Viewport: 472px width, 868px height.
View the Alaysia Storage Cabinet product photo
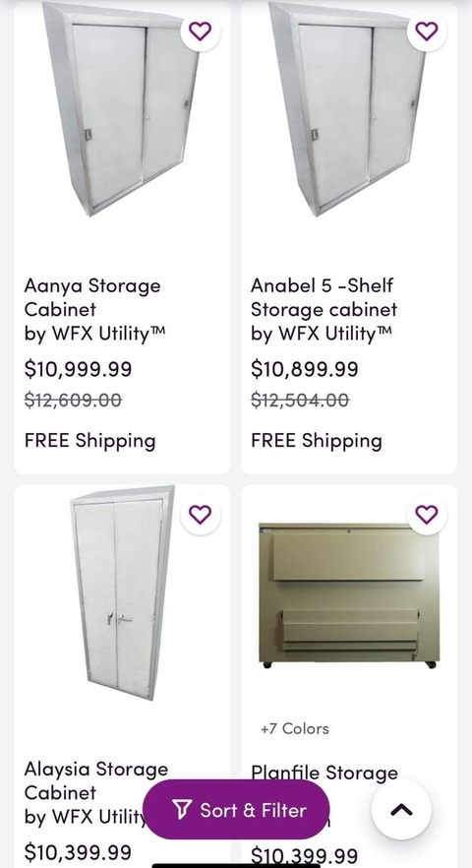[x=122, y=592]
